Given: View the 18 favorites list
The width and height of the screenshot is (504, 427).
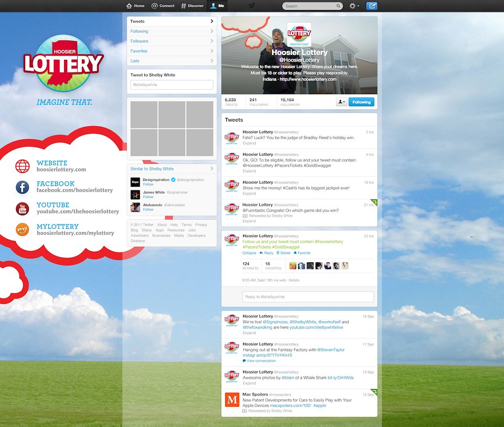Looking at the screenshot, I should [273, 266].
